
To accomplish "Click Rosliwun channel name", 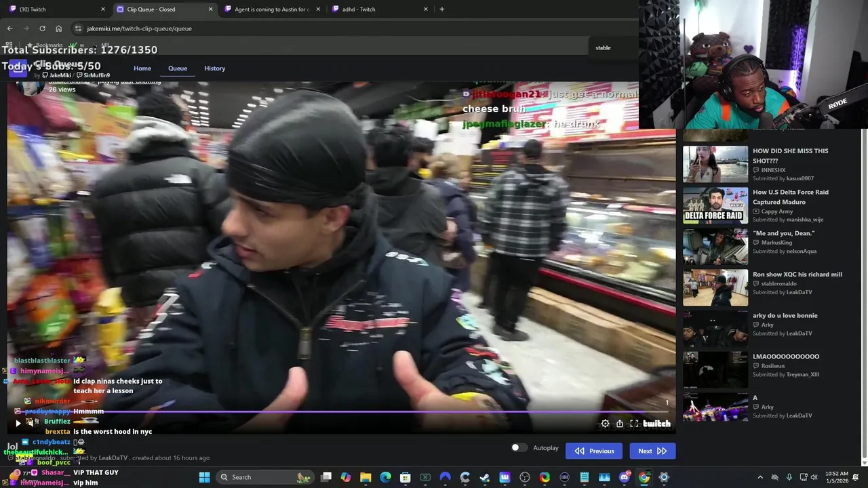I will point(773,366).
